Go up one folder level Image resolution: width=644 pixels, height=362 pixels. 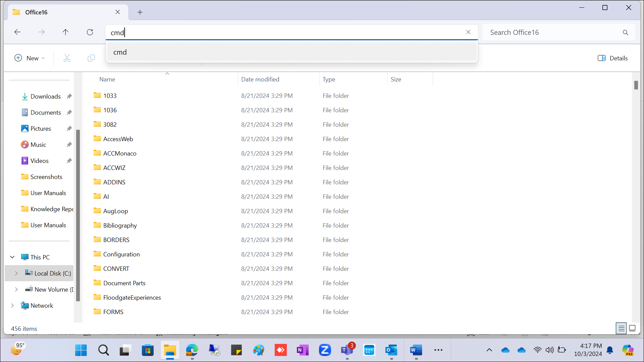click(x=65, y=32)
